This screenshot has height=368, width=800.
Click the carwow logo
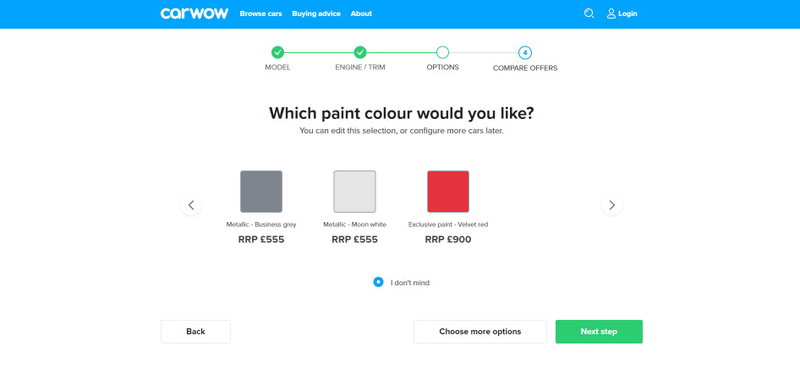click(x=194, y=14)
